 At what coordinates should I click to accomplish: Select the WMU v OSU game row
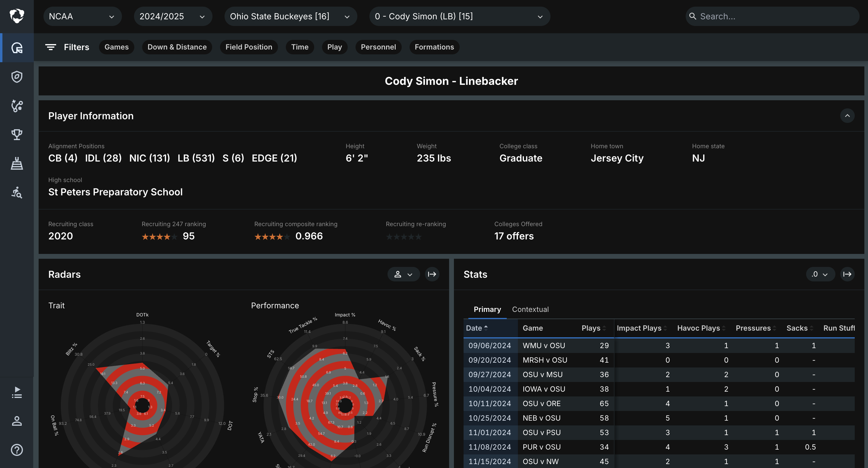click(659, 345)
